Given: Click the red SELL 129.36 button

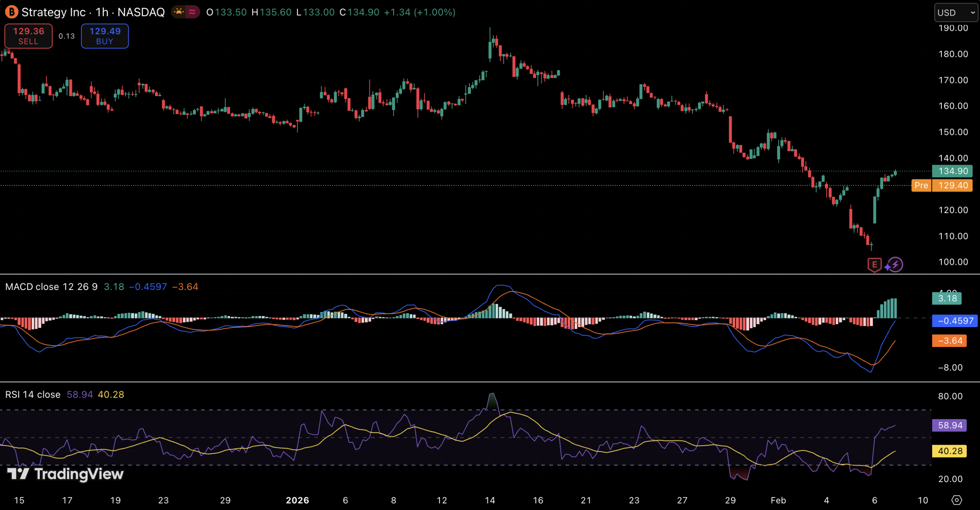Looking at the screenshot, I should (28, 36).
